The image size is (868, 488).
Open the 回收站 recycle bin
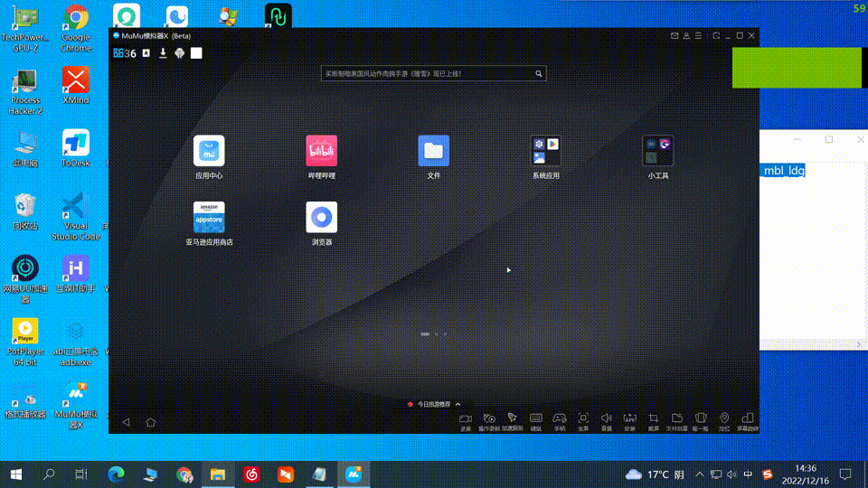tap(25, 211)
